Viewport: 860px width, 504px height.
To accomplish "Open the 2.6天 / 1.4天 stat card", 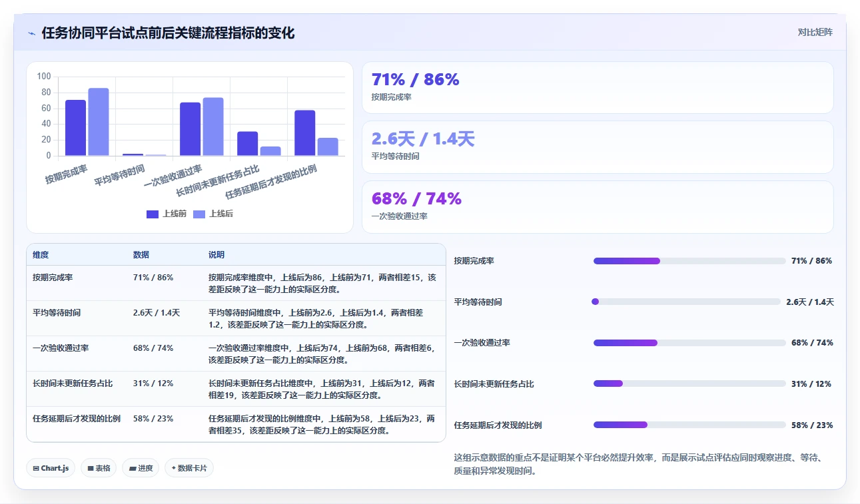I will click(x=598, y=147).
